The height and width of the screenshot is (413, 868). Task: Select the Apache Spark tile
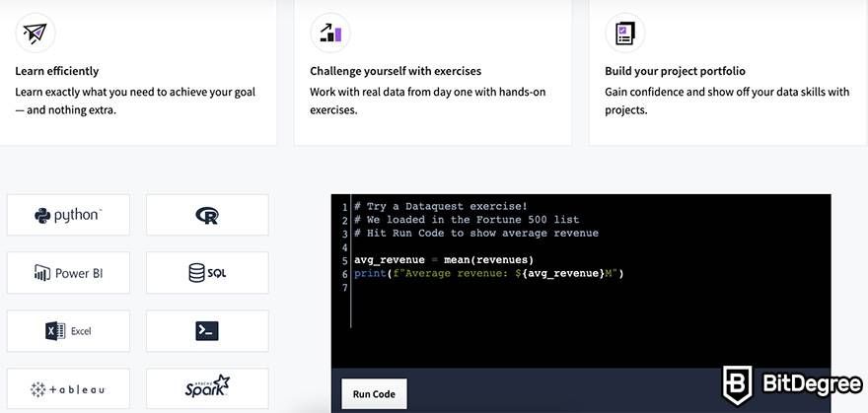coord(207,389)
